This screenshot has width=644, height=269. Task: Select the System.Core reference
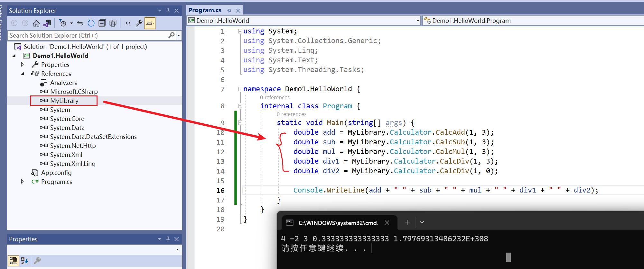[x=67, y=119]
